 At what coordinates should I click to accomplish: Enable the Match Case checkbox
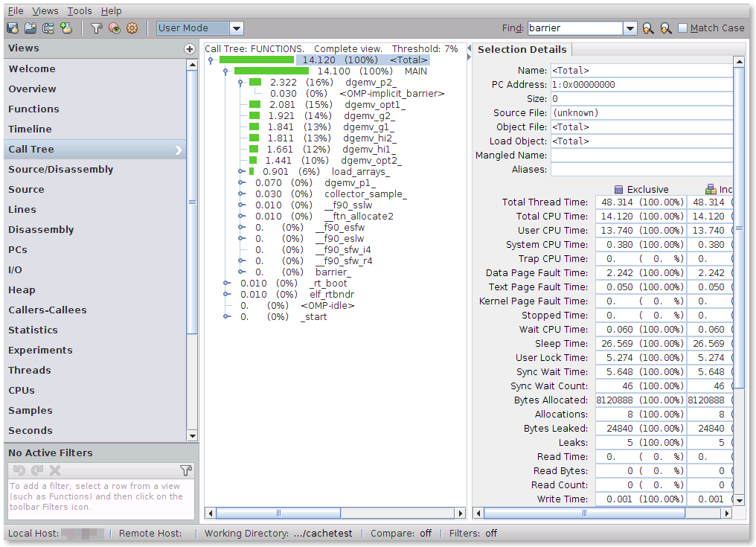[x=683, y=28]
